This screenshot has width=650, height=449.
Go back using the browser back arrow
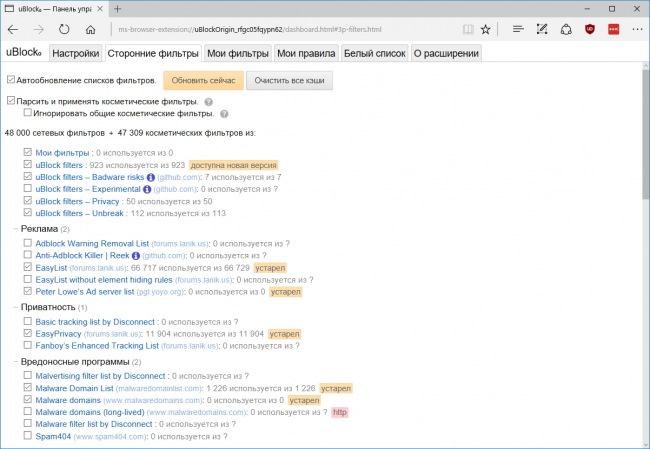click(13, 29)
